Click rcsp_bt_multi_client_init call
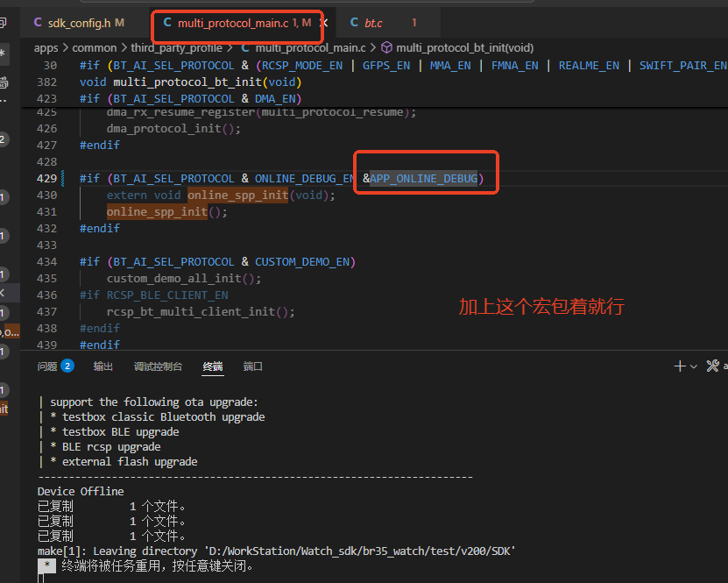Viewport: 728px width, 583px height. (x=191, y=312)
